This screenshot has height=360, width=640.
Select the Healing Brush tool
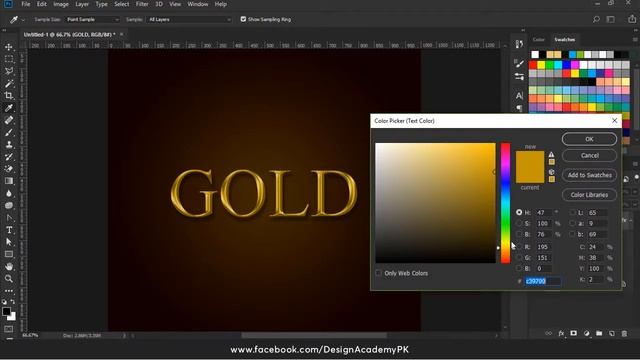click(x=9, y=120)
